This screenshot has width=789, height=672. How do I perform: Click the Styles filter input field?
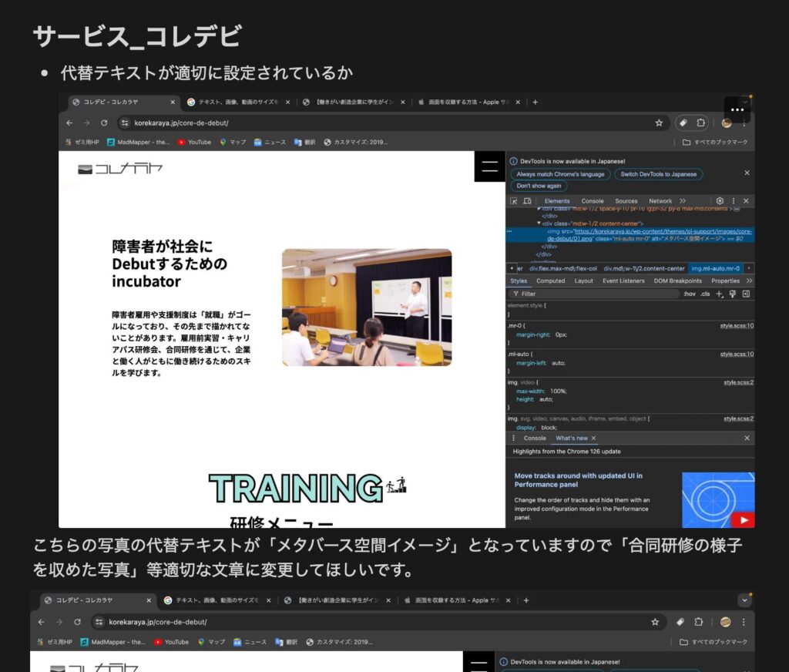(586, 294)
